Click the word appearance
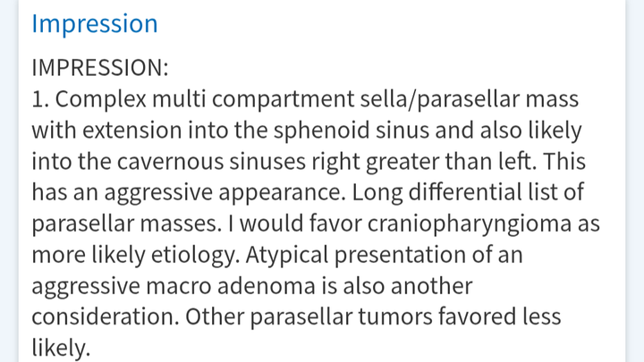This screenshot has width=644, height=362. [x=282, y=193]
